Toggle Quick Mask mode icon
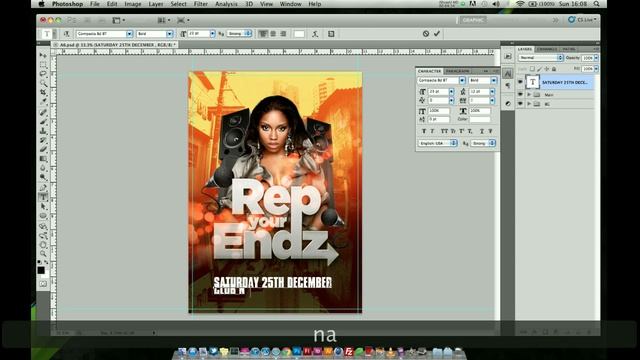Image resolution: width=640 pixels, height=360 pixels. 43,283
